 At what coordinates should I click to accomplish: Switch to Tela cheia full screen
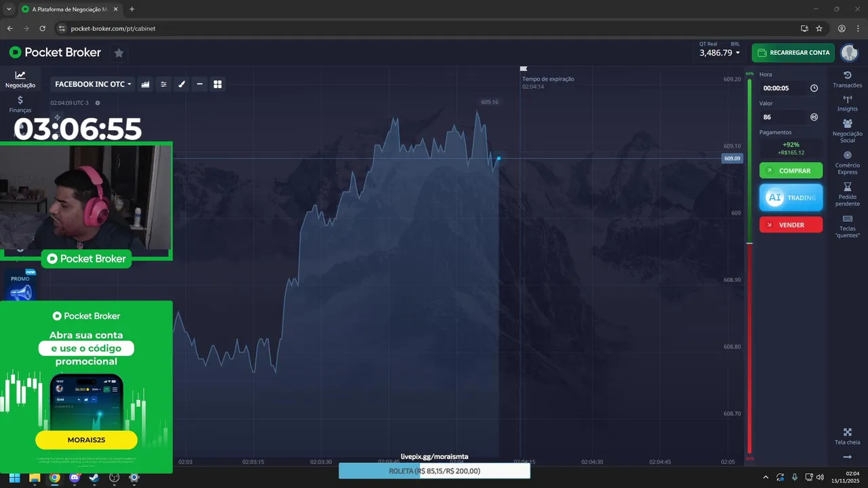848,436
